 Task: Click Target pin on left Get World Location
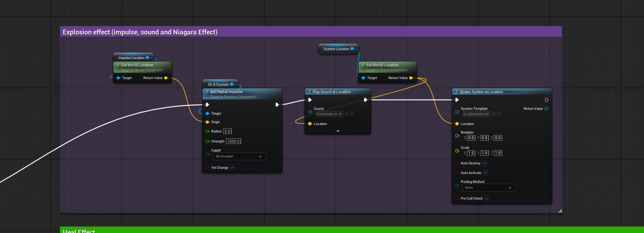click(x=118, y=78)
